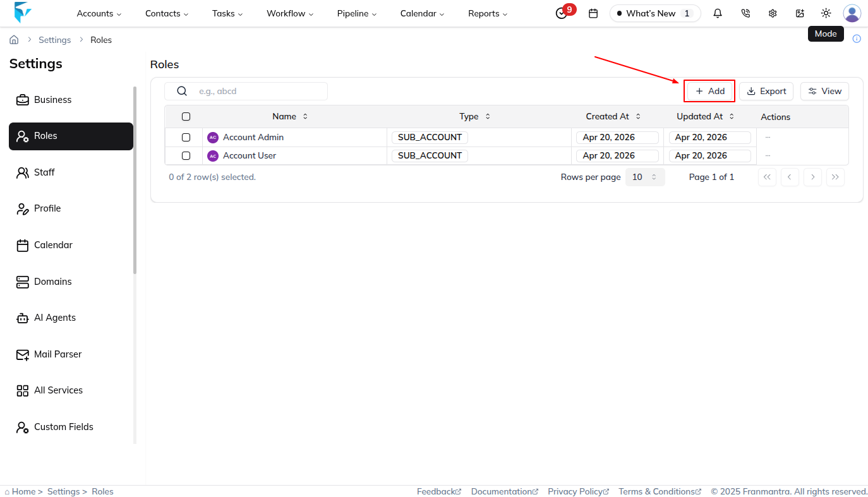
Task: Click the phone call icon in header
Action: point(745,13)
